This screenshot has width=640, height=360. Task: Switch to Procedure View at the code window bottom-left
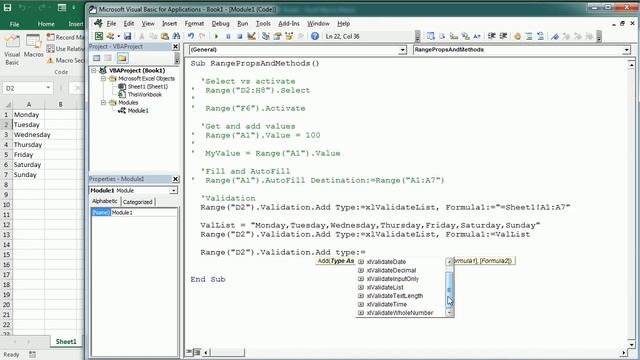189,352
